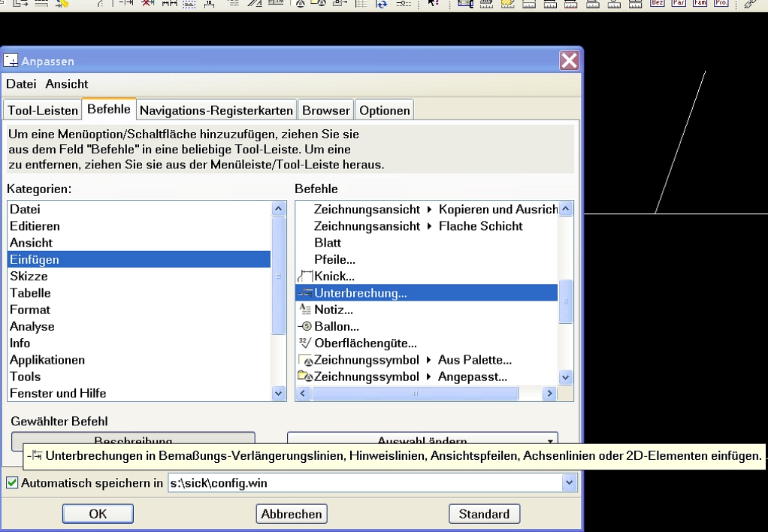
Task: Click the Oberflächengüte command icon
Action: point(305,343)
